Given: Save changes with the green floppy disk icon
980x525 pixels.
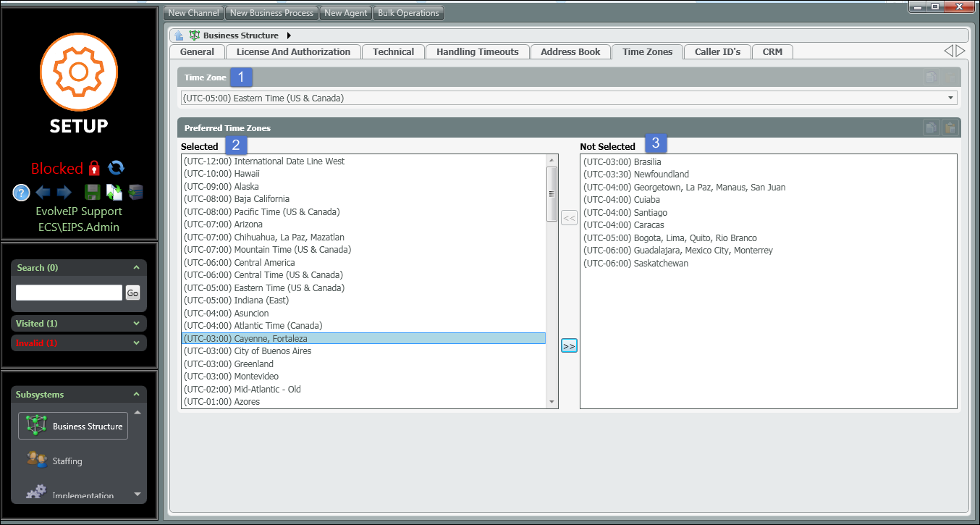Looking at the screenshot, I should [92, 193].
